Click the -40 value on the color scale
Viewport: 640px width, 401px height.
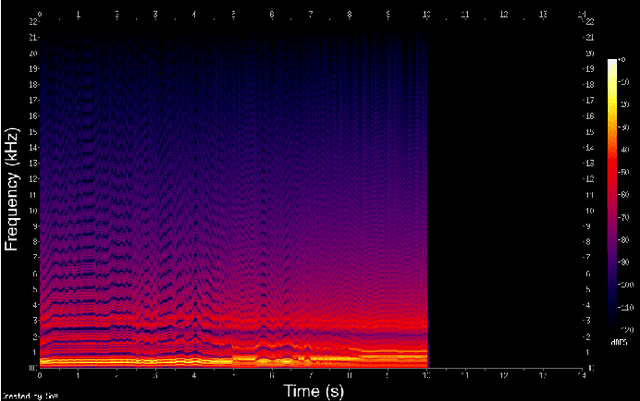click(x=624, y=149)
